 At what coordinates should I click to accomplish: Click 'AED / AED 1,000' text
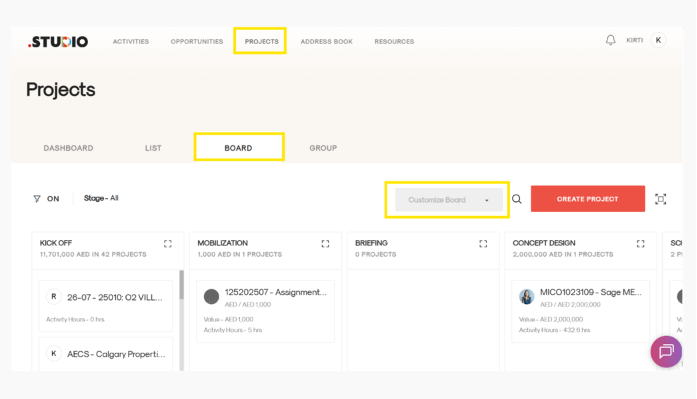pyautogui.click(x=248, y=305)
